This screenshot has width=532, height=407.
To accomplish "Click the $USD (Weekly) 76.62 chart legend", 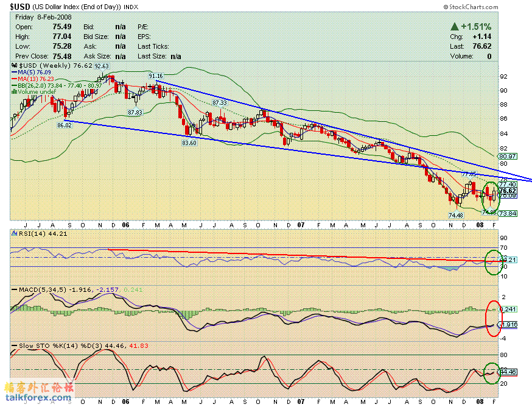I will [55, 66].
